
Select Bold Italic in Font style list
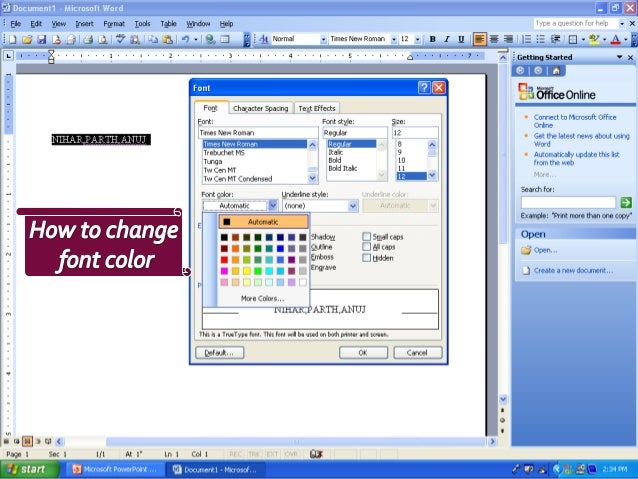(x=352, y=168)
